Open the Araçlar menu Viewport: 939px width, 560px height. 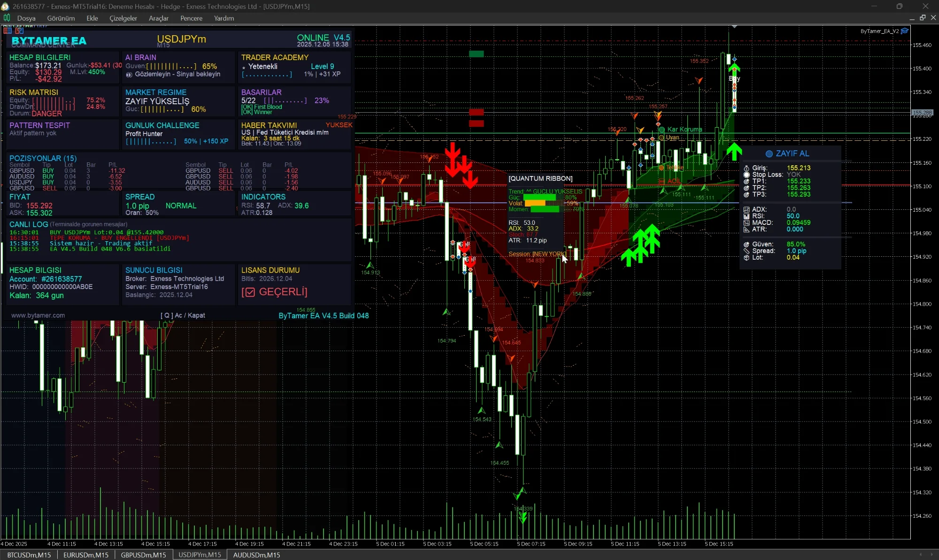coord(158,18)
